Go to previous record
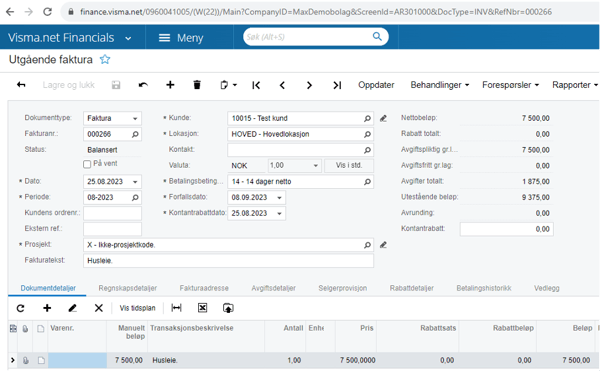 click(x=282, y=85)
